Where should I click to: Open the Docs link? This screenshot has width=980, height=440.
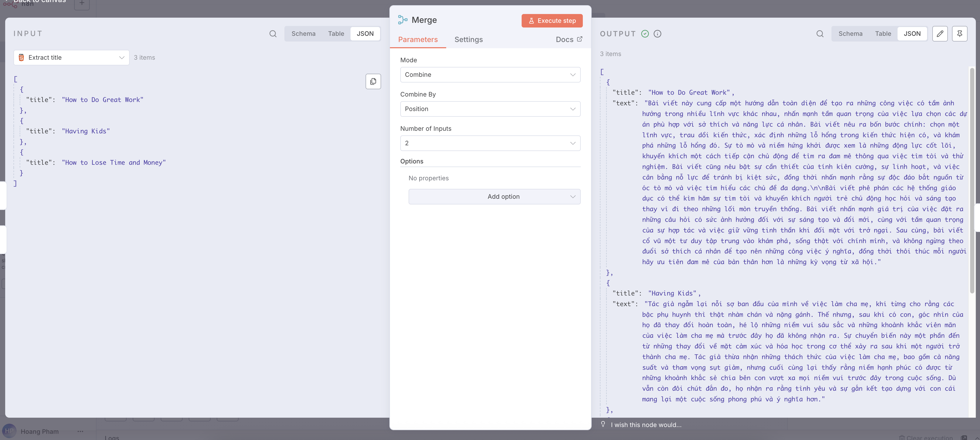[568, 39]
